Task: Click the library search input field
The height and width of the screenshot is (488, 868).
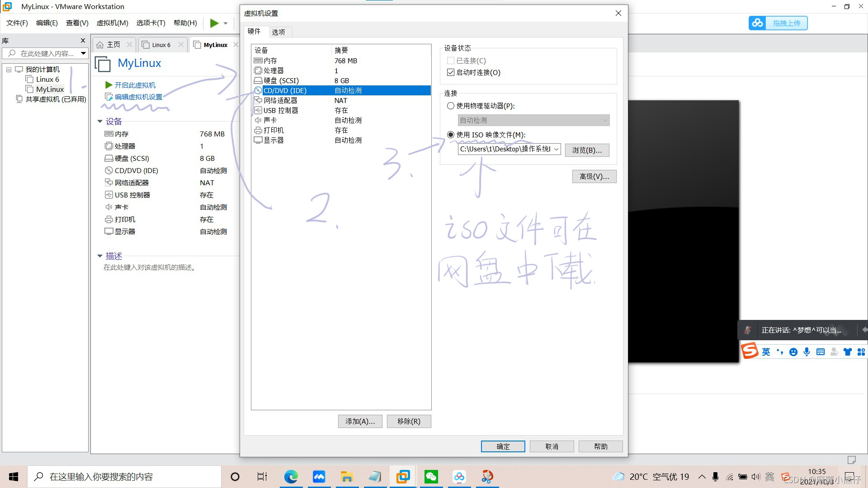Action: click(x=47, y=53)
